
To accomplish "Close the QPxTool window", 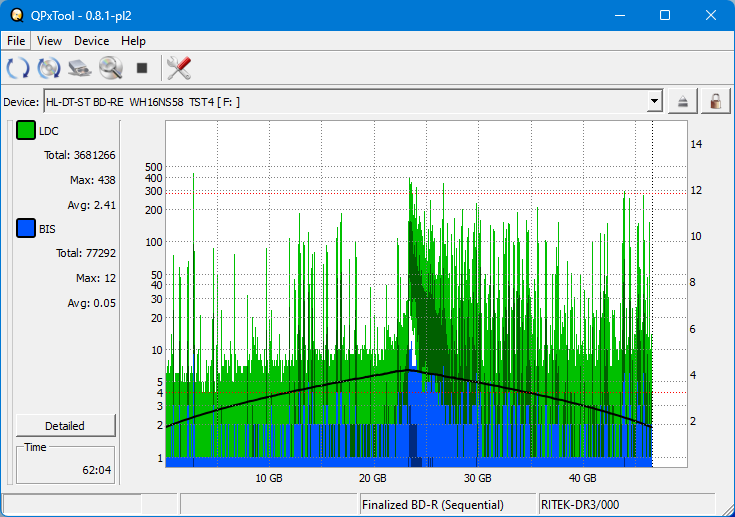I will [711, 15].
